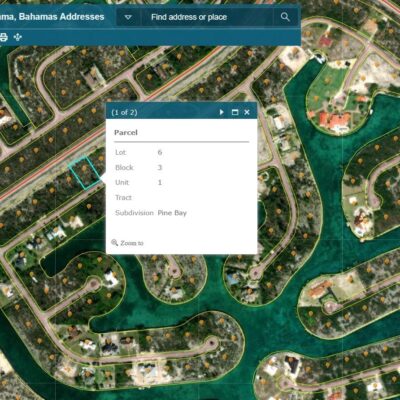This screenshot has width=400, height=400.
Task: Click the address marker inside highlighted parcel
Action: pyautogui.click(x=84, y=168)
